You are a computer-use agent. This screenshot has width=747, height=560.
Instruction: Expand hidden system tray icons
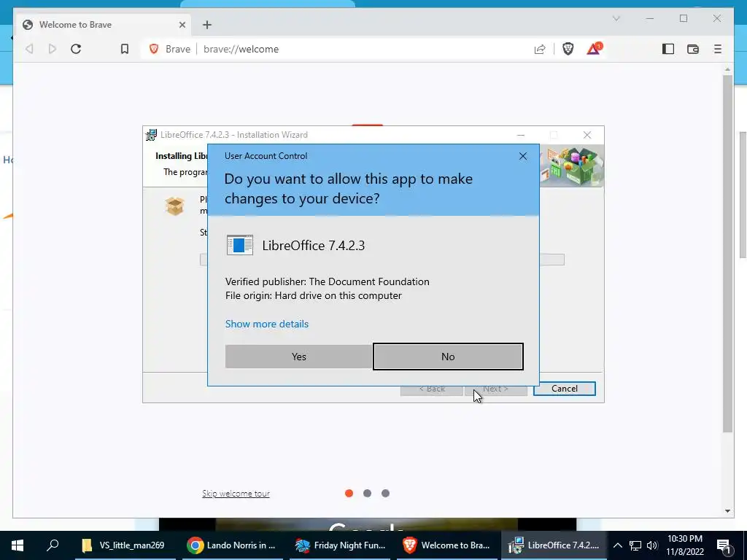tap(617, 545)
